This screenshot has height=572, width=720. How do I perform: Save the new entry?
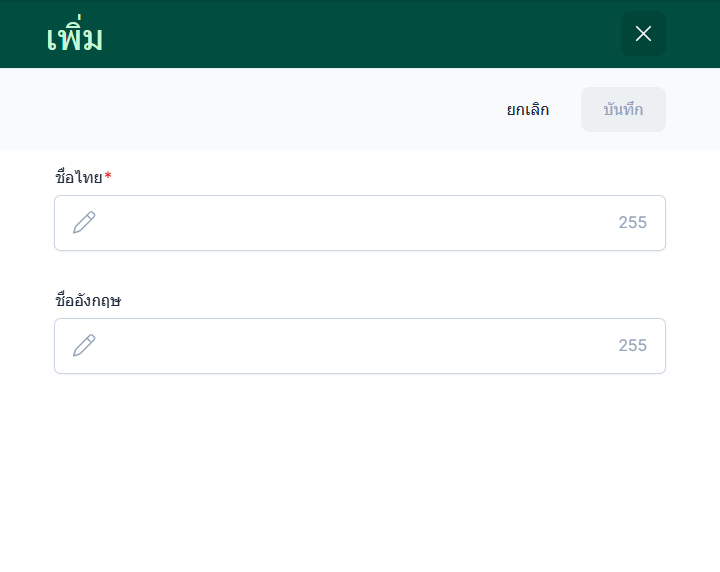pyautogui.click(x=623, y=110)
